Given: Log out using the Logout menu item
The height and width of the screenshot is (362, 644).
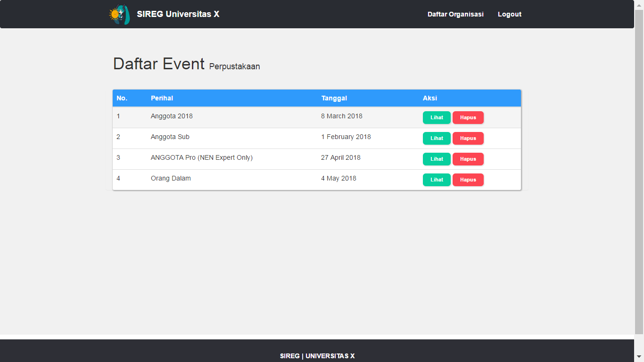Looking at the screenshot, I should 509,14.
